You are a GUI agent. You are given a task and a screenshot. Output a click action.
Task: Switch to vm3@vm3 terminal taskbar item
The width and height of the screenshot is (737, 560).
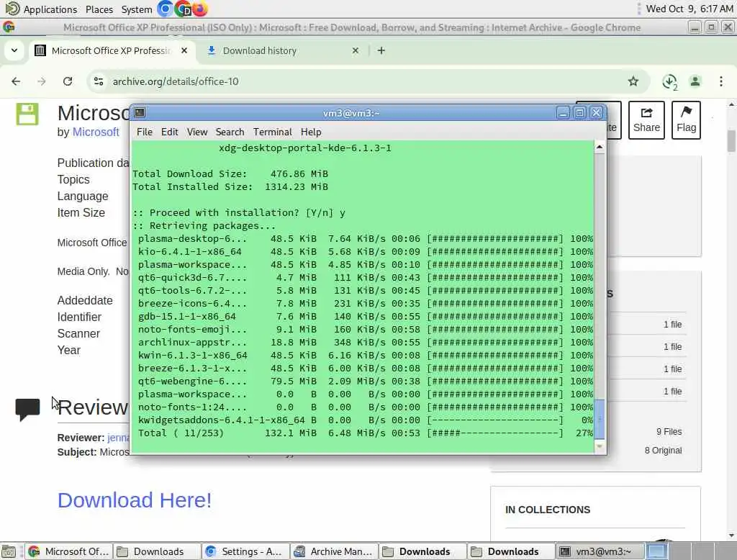[598, 551]
